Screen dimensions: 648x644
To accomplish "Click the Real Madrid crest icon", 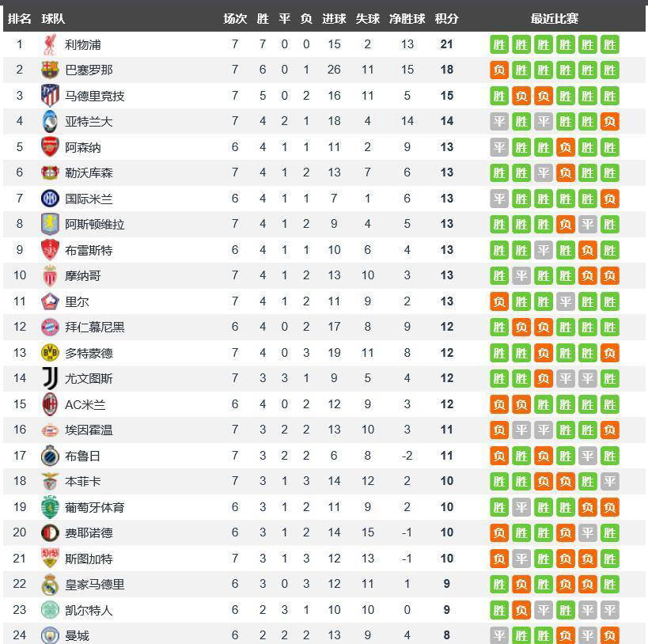I will (50, 585).
